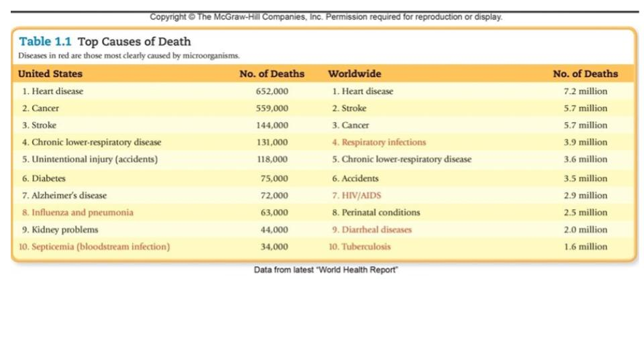Click the "652,000" deaths value
This screenshot has width=644, height=362.
(272, 91)
